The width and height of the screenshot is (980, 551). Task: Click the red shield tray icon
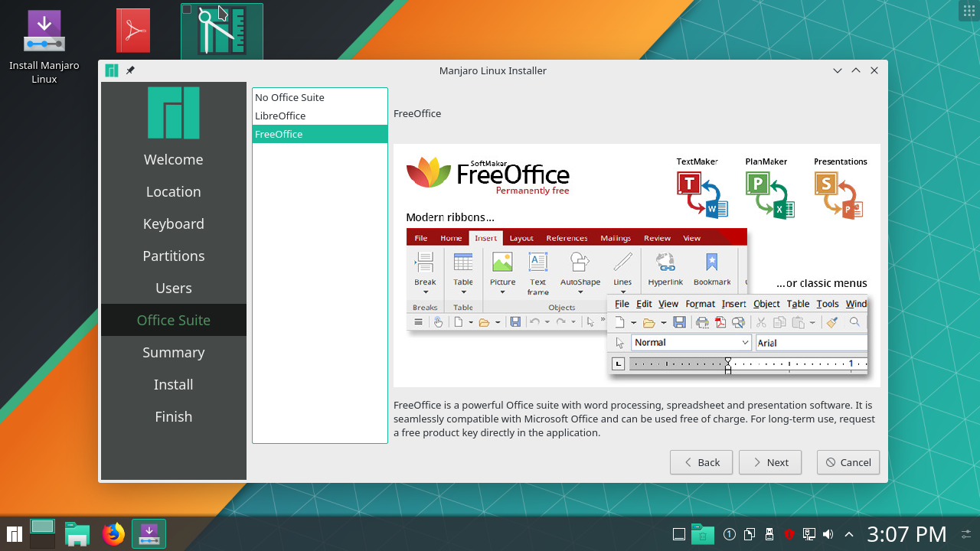point(789,534)
